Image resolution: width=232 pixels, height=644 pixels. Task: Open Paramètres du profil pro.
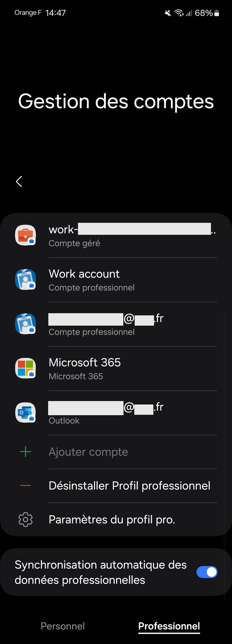point(112,520)
